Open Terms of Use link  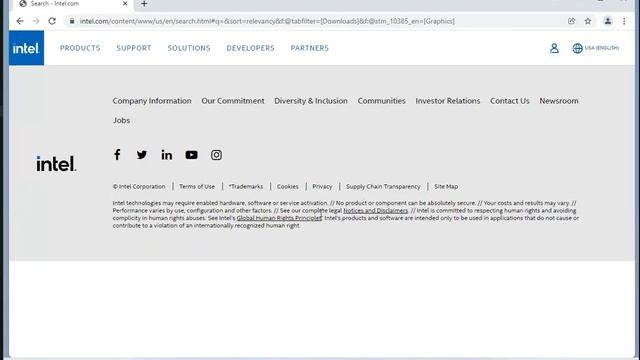coord(197,187)
